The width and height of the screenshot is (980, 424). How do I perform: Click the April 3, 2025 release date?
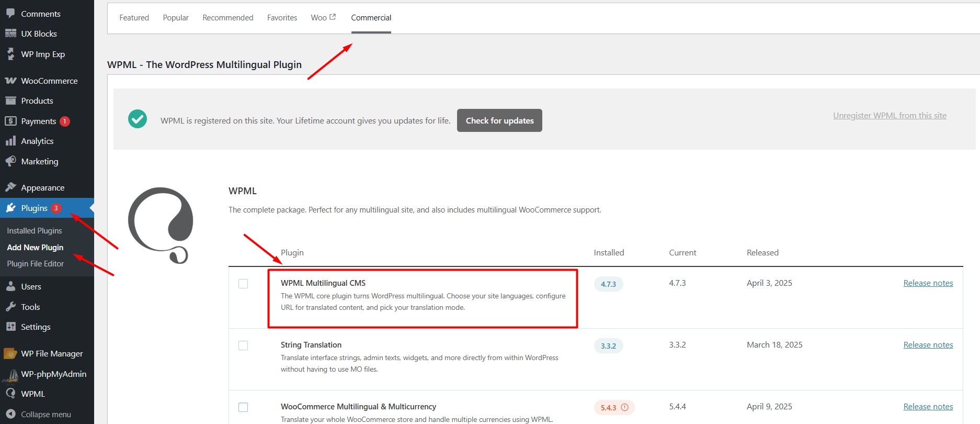(x=769, y=283)
